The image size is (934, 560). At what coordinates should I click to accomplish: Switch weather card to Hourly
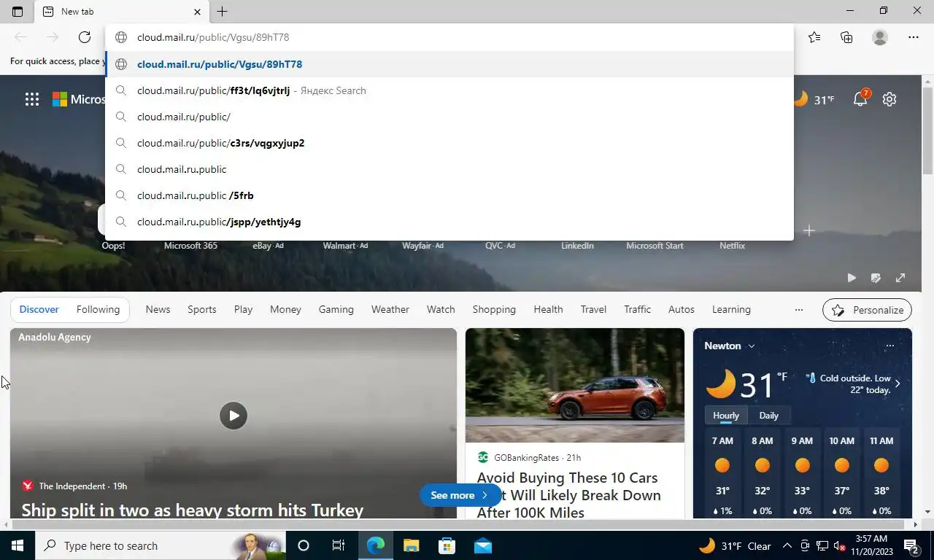(x=726, y=416)
